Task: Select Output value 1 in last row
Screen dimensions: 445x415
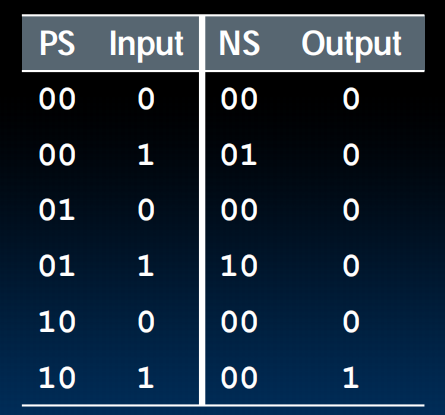Action: pos(351,378)
